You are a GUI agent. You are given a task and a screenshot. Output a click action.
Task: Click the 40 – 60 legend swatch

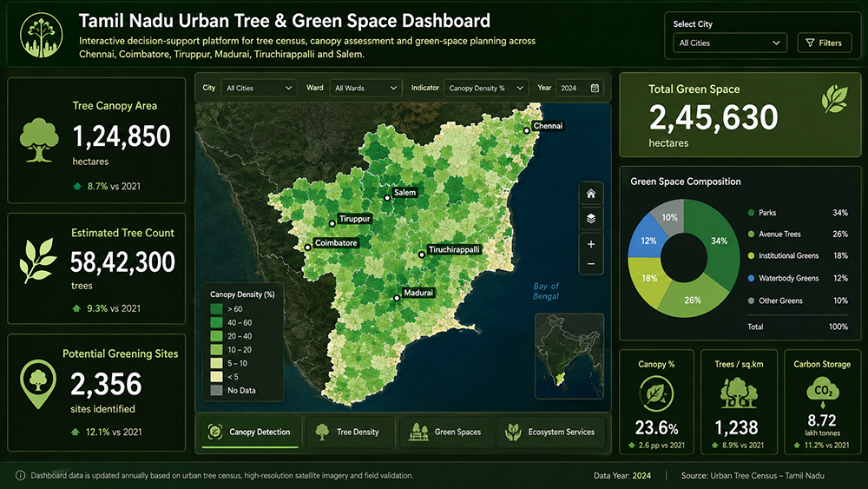[216, 322]
